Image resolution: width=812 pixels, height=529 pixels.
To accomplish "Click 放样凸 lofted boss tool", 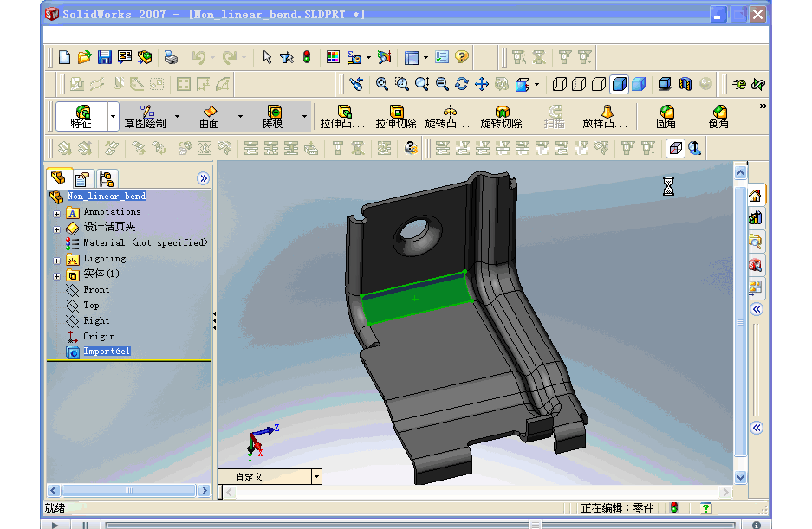I will tap(606, 117).
